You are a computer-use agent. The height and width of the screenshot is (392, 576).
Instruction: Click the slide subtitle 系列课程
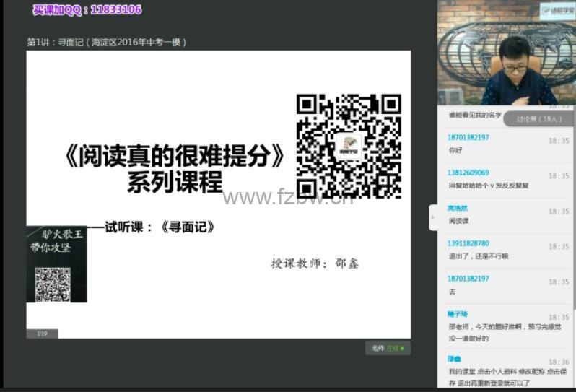coord(175,182)
